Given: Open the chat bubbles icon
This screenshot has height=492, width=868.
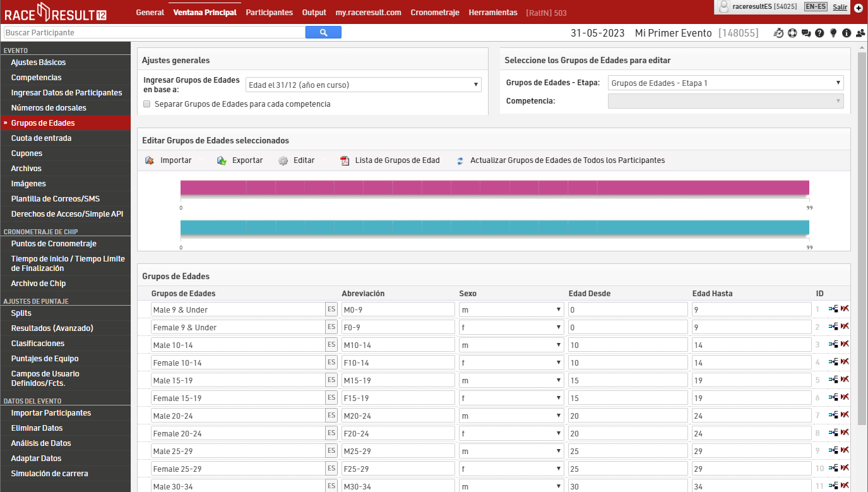Looking at the screenshot, I should point(806,33).
